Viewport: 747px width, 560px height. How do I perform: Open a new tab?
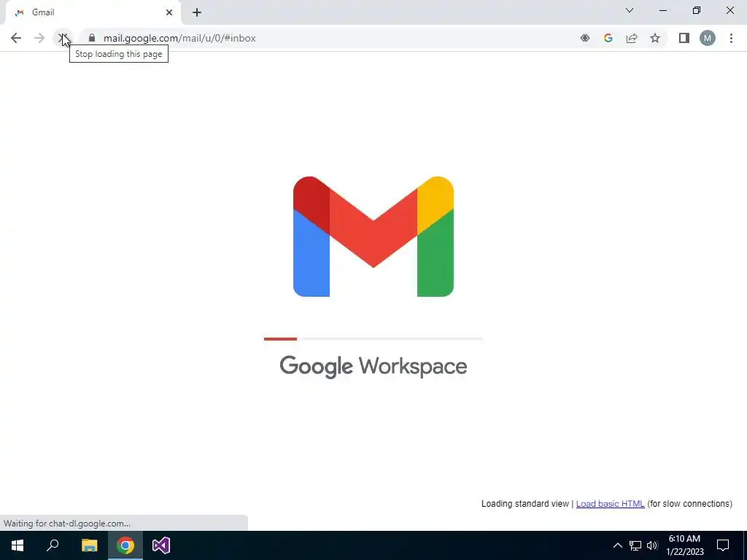point(197,12)
